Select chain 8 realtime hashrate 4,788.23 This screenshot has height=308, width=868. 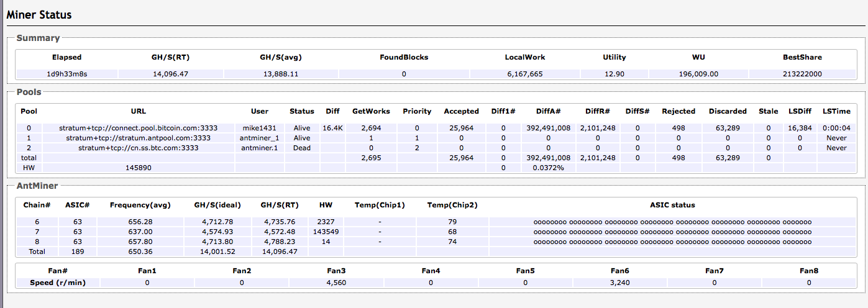click(278, 242)
